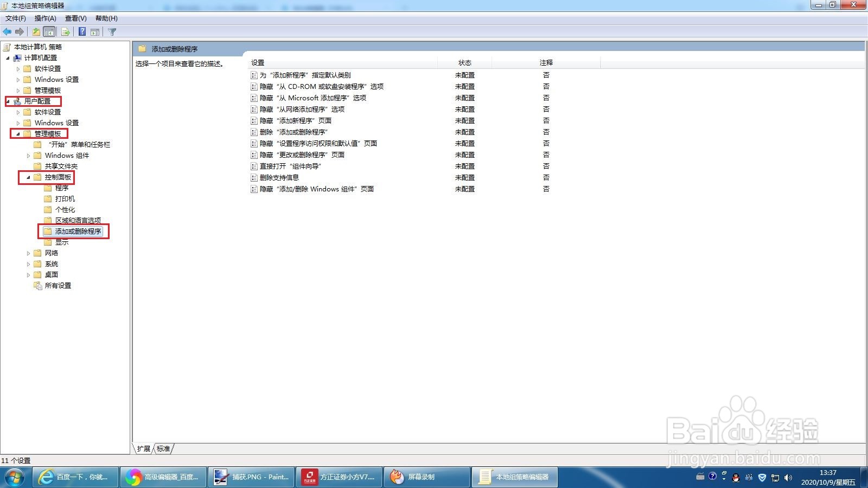The width and height of the screenshot is (868, 488).
Task: Select 隐藏"更改或删除程序"页面 setting
Action: coord(302,155)
